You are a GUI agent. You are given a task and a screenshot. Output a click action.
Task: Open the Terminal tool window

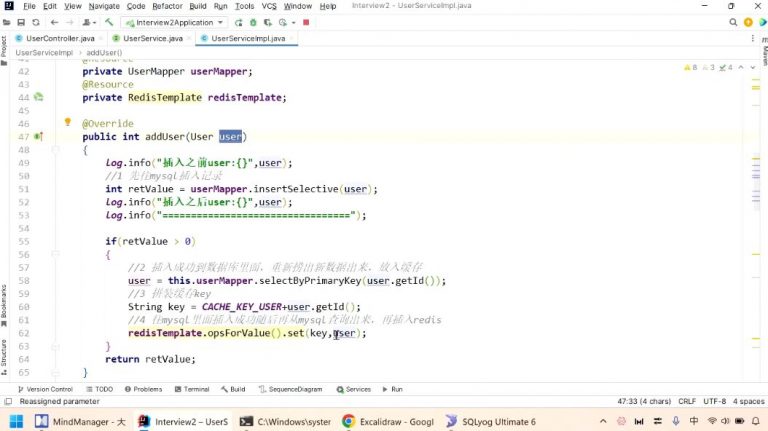(x=191, y=389)
